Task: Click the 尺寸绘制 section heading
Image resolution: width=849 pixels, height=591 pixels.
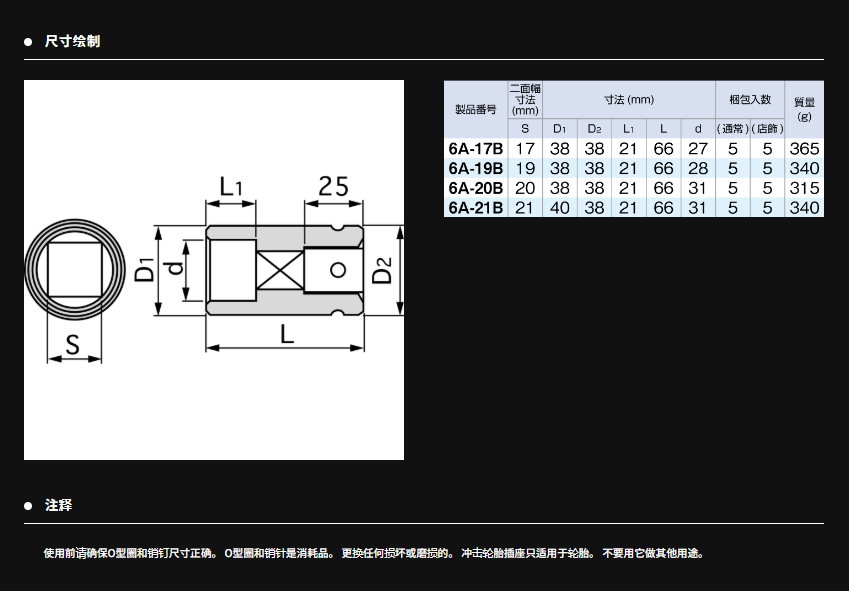Action: coord(72,41)
